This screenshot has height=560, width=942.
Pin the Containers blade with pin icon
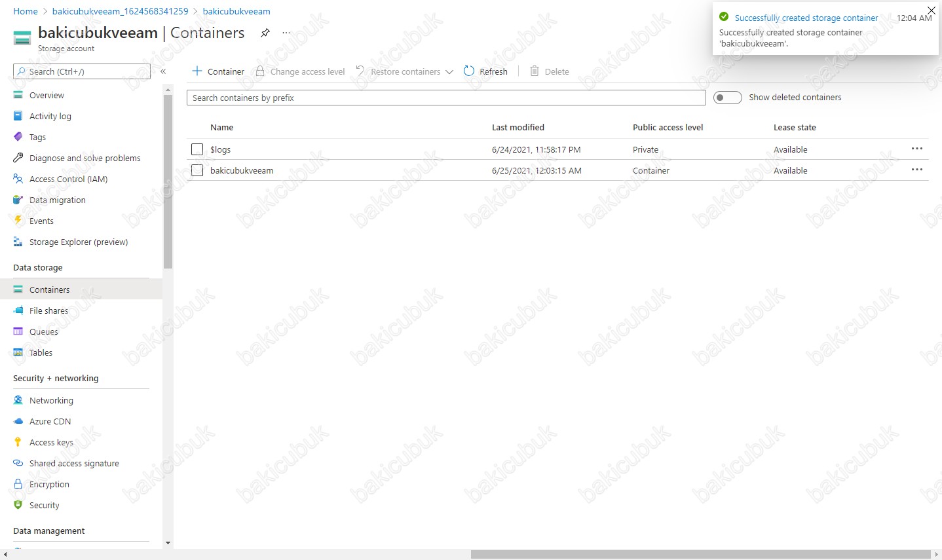click(x=265, y=33)
